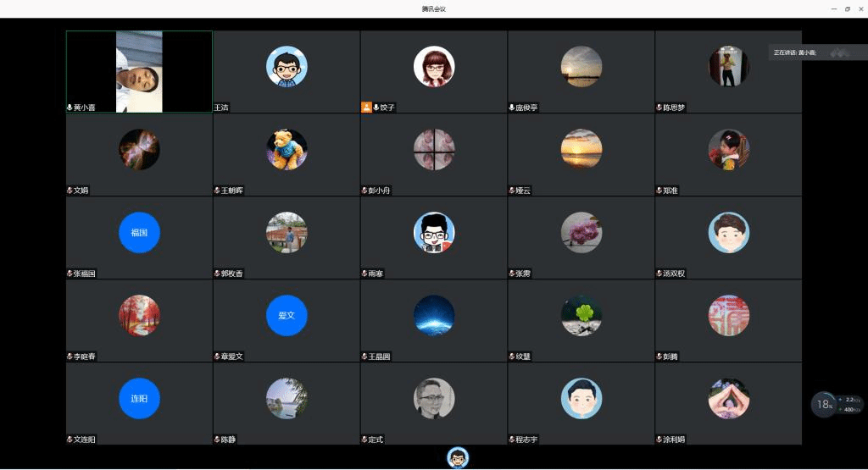Click the muted mic icon beside 程志宇
868x470 pixels.
[x=512, y=440]
